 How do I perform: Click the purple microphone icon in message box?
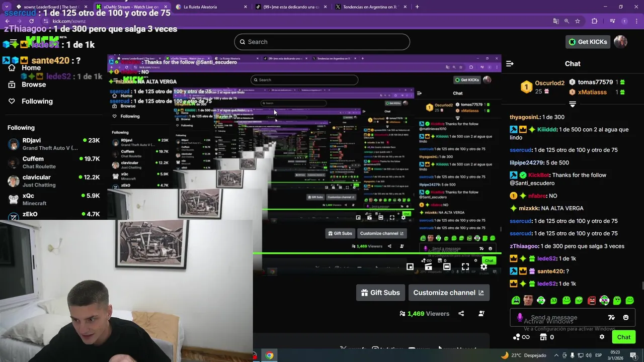[520, 318]
